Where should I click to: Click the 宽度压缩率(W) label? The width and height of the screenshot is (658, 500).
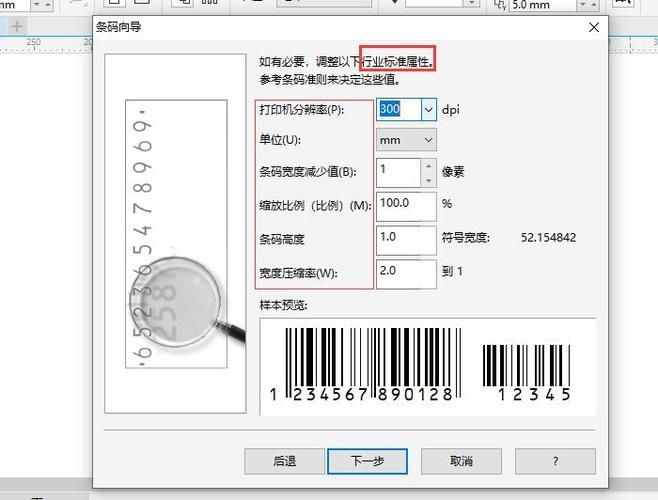click(298, 273)
